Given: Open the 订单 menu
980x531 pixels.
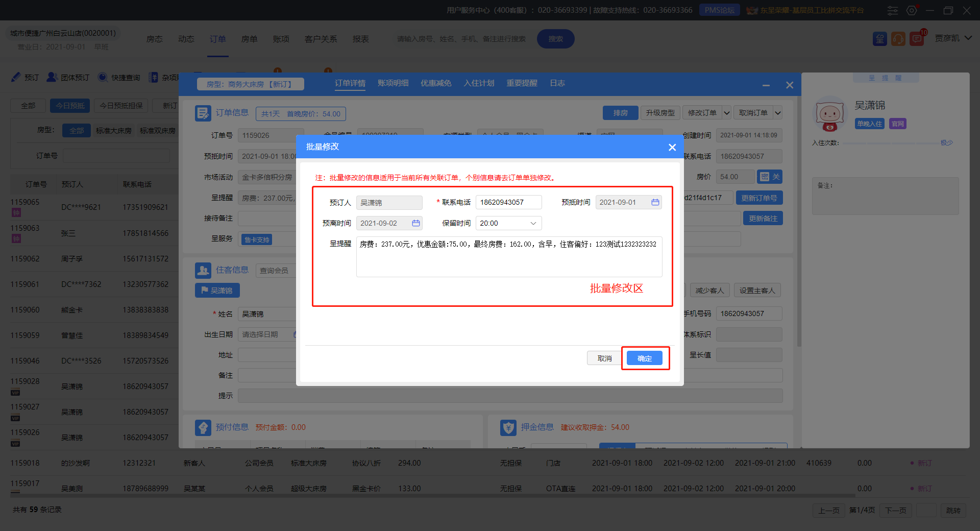Looking at the screenshot, I should pyautogui.click(x=218, y=39).
